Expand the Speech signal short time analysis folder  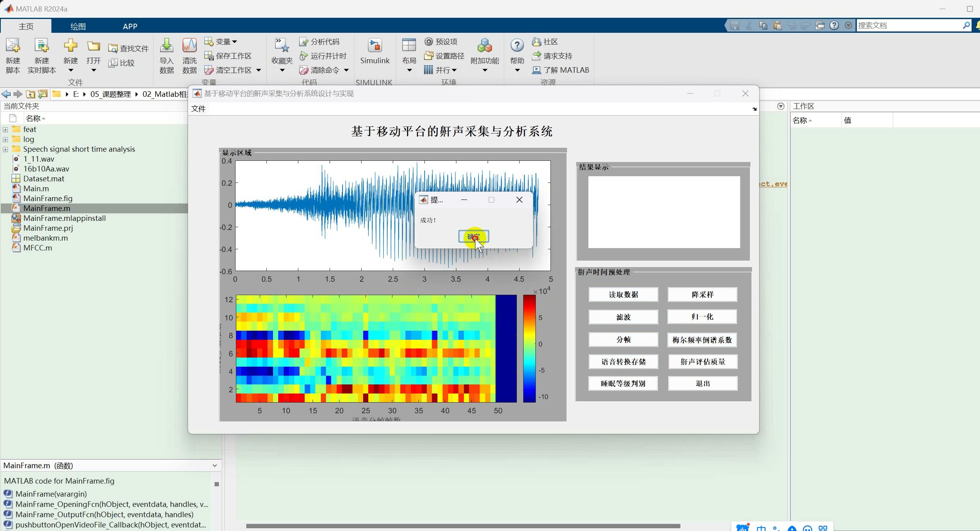[5, 149]
